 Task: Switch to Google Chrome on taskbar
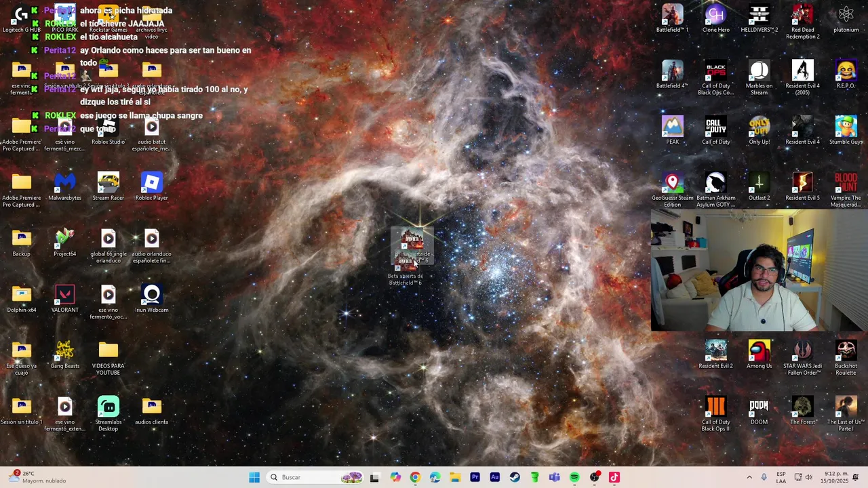point(415,477)
